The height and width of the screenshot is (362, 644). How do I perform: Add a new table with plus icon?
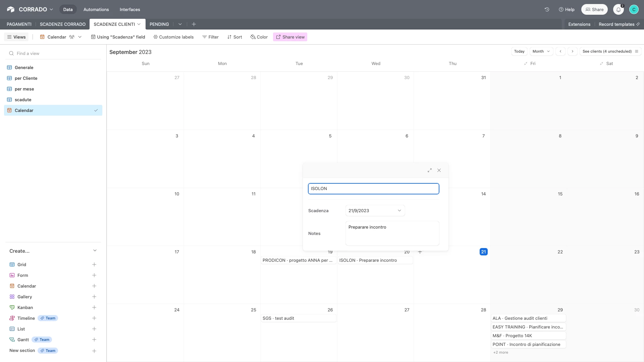click(x=194, y=24)
